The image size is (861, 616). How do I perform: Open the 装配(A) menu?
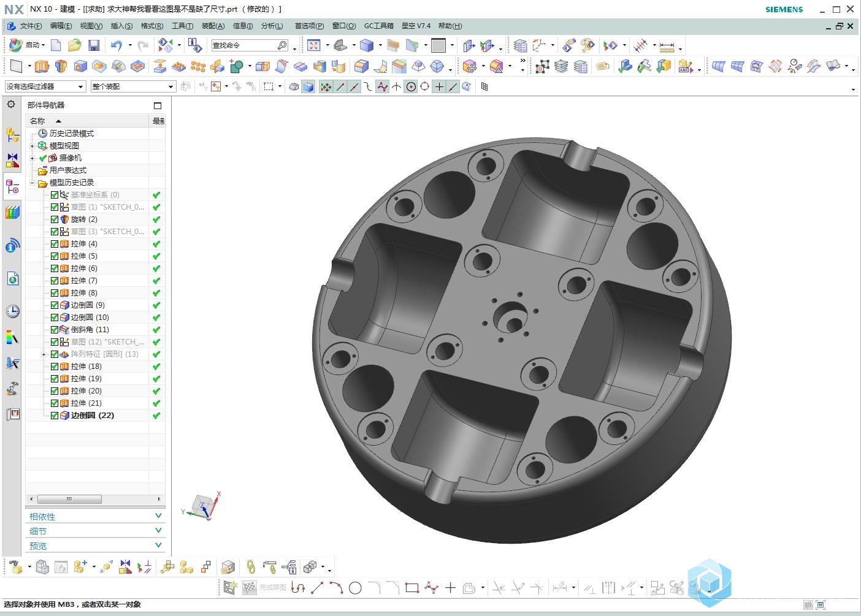(x=213, y=26)
